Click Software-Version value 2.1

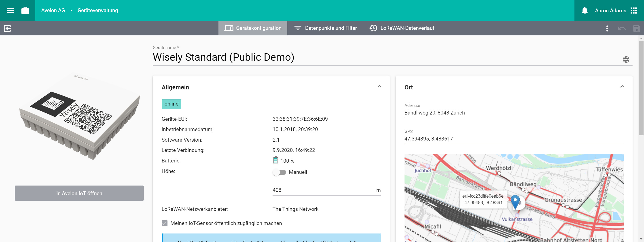click(x=276, y=140)
